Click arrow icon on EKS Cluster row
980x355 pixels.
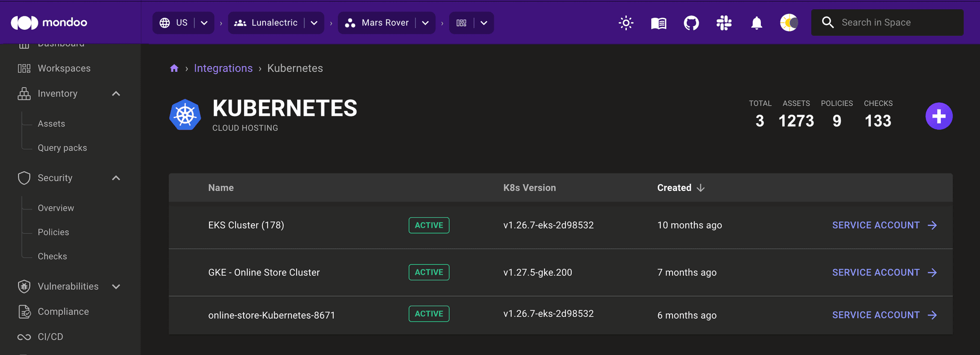click(x=932, y=225)
